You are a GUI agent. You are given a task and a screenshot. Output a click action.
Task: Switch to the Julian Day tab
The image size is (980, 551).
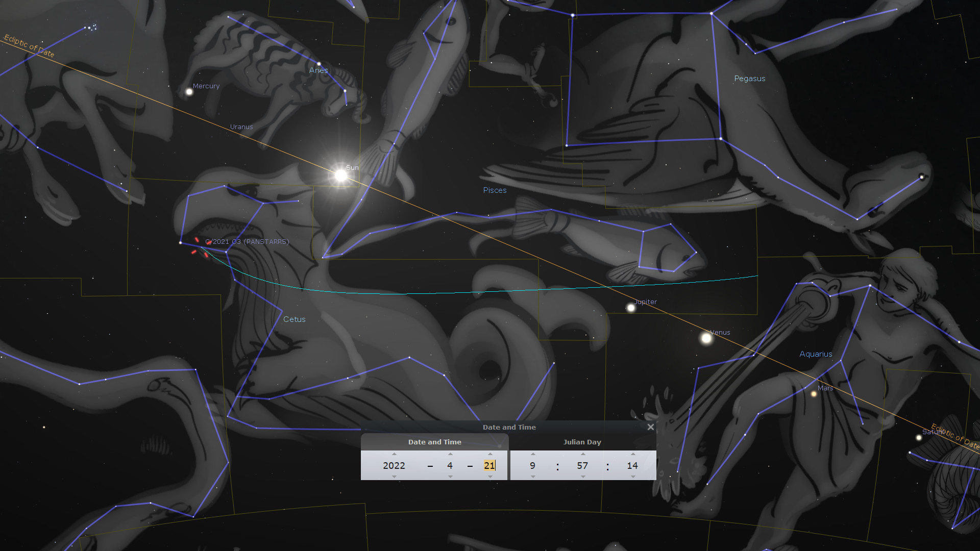582,442
